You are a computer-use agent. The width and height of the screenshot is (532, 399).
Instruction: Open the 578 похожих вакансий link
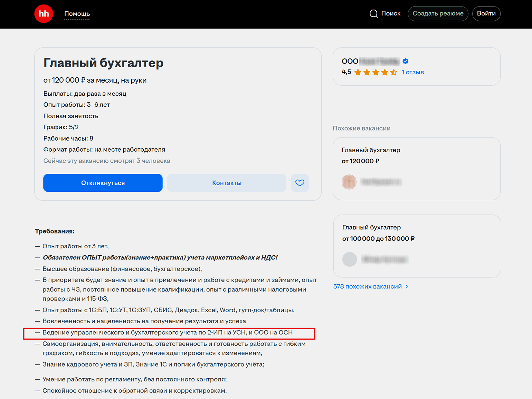pyautogui.click(x=367, y=286)
